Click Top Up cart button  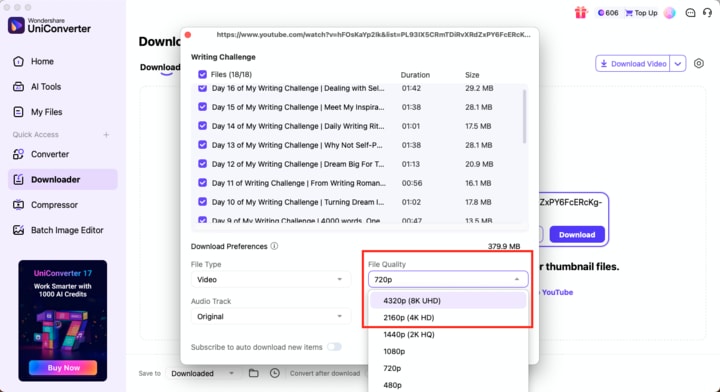pyautogui.click(x=641, y=13)
